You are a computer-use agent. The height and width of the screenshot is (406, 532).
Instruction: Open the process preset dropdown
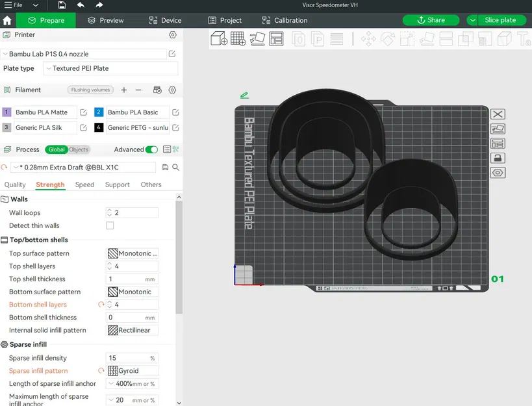pos(83,167)
